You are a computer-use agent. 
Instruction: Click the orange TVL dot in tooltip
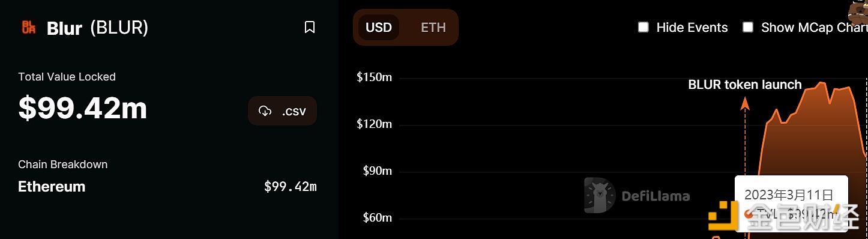coord(748,213)
